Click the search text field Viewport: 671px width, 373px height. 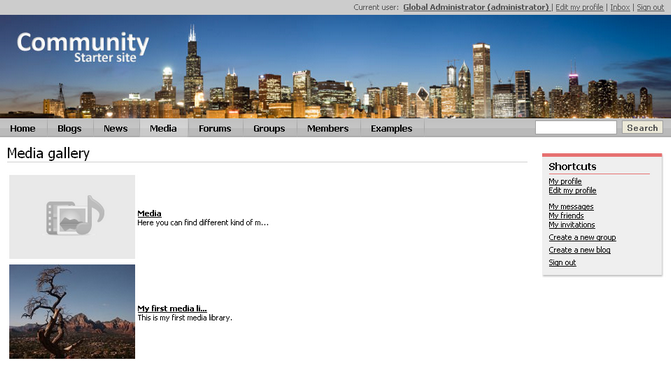pos(576,127)
